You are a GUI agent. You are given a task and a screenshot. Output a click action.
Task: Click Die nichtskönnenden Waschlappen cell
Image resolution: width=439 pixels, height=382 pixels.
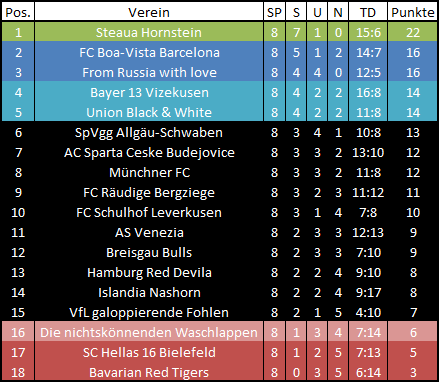coord(149,332)
